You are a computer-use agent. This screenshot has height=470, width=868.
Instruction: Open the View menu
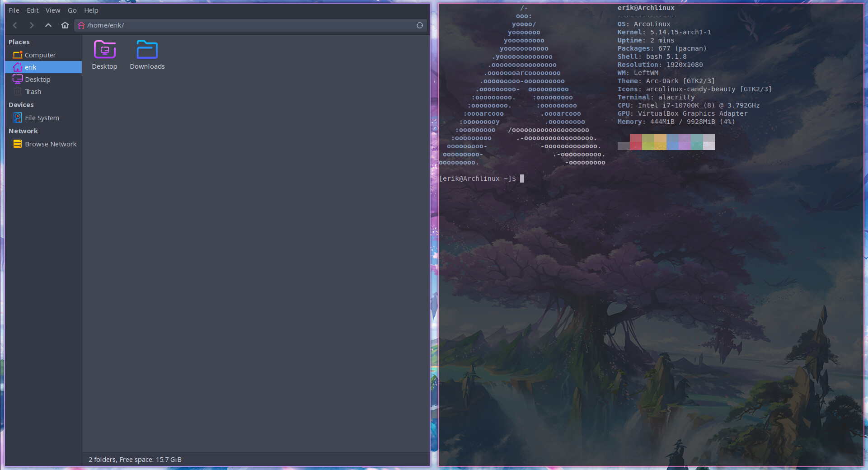coord(52,10)
